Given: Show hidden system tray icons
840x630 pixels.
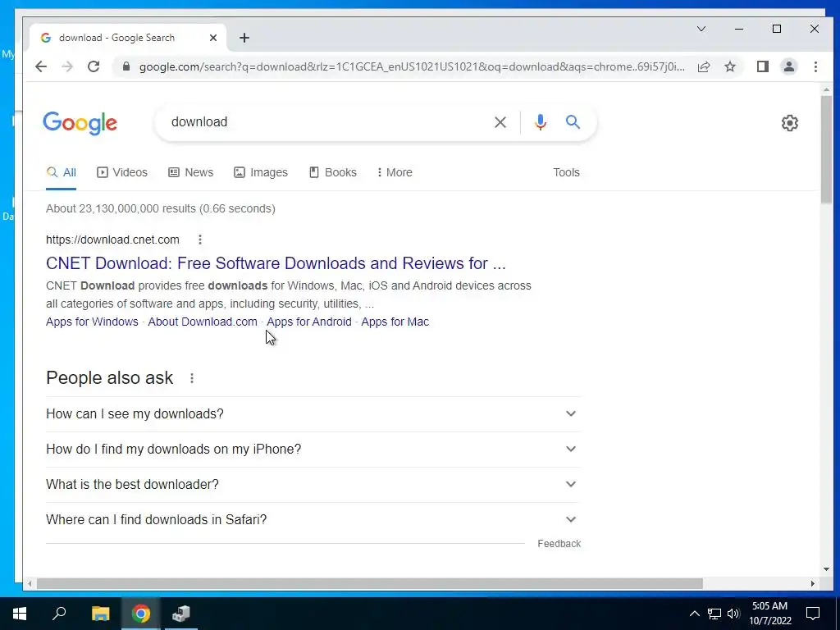Looking at the screenshot, I should [x=694, y=614].
